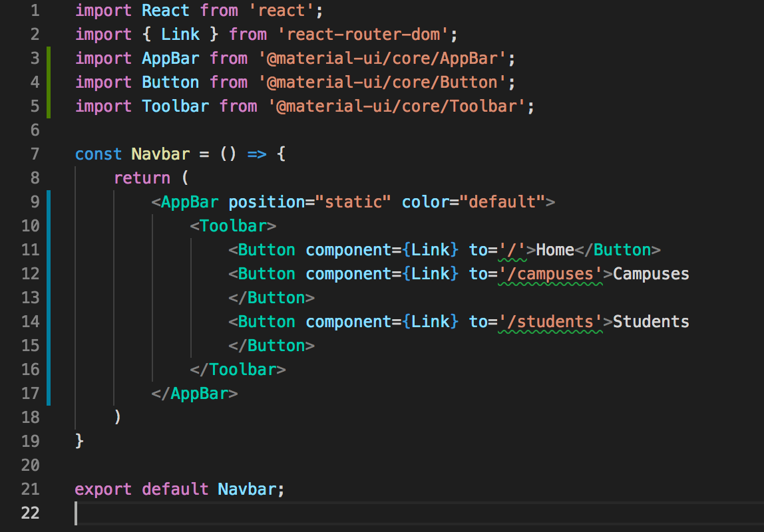764x532 pixels.
Task: Click Toolbar identifier in the line 5 import
Action: [x=176, y=106]
